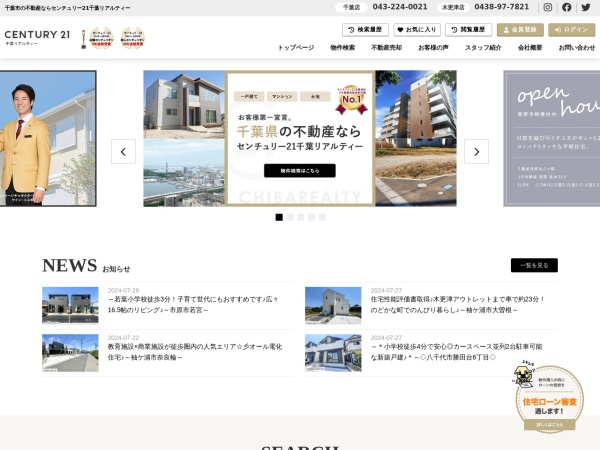
Task: Open お問い合わせ menu item
Action: pos(577,47)
